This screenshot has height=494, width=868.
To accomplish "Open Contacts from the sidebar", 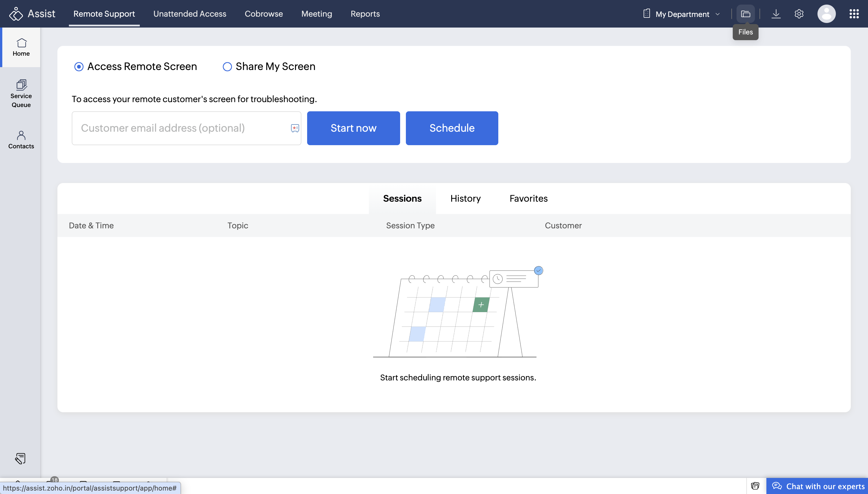I will (x=21, y=140).
